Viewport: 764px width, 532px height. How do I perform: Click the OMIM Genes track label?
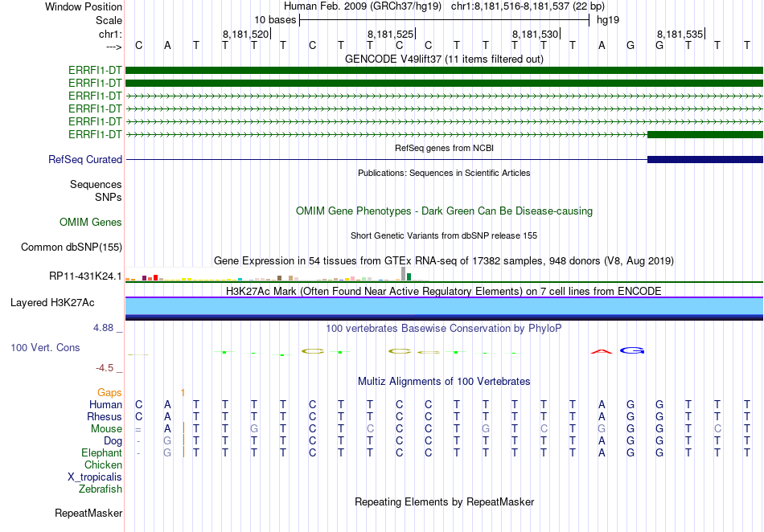(90, 222)
